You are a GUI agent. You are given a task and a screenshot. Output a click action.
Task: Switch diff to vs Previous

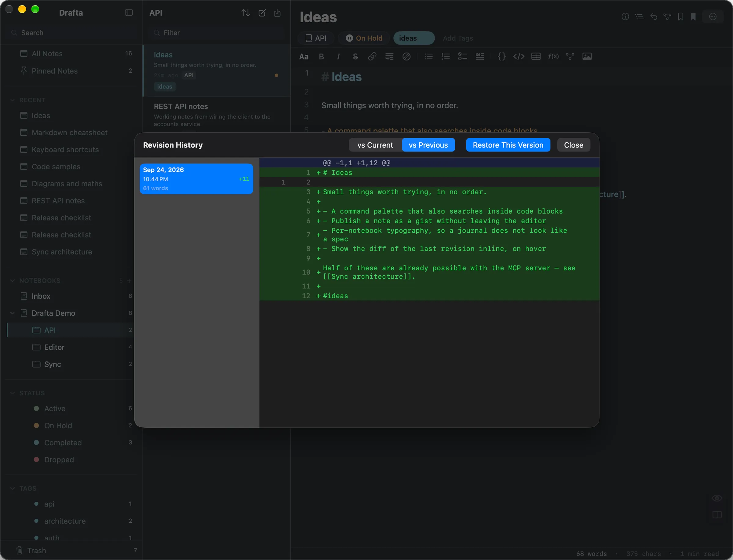click(428, 145)
